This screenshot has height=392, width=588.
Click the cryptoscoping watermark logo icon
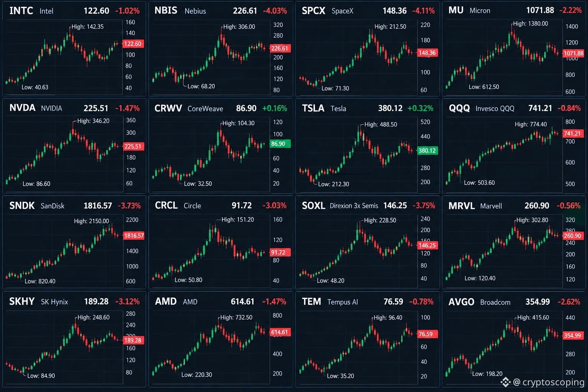click(505, 382)
